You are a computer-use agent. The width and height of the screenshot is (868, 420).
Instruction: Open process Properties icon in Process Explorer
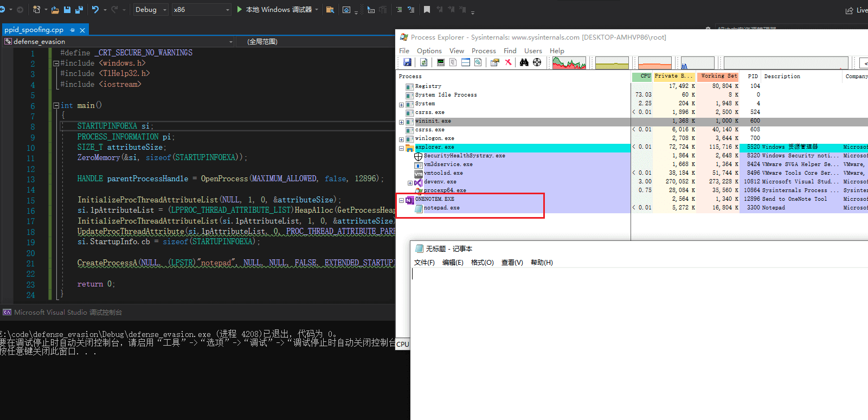coord(494,62)
